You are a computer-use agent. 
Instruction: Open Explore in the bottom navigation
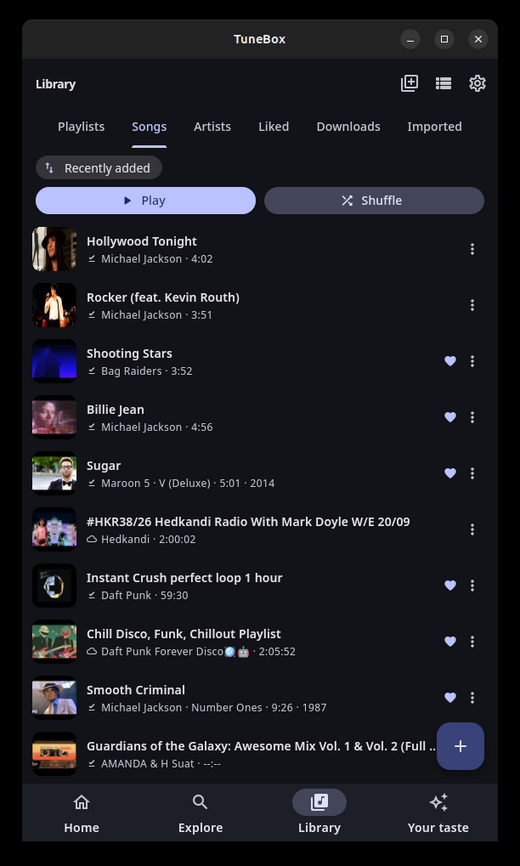point(200,813)
